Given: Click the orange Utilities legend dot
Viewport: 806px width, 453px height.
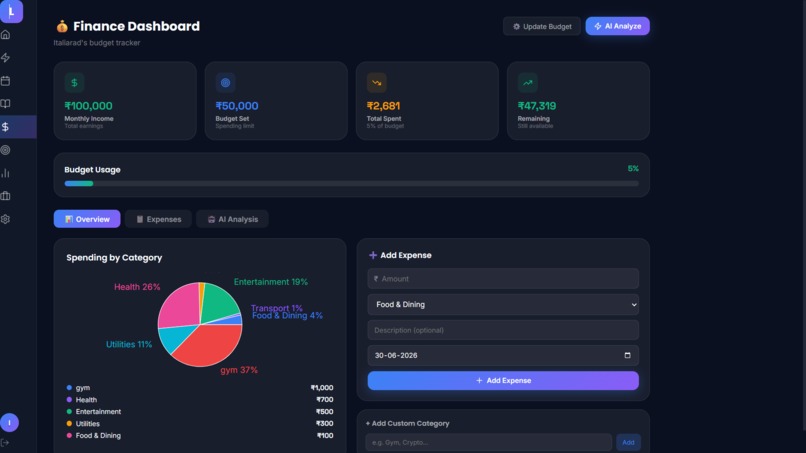Looking at the screenshot, I should coord(69,424).
